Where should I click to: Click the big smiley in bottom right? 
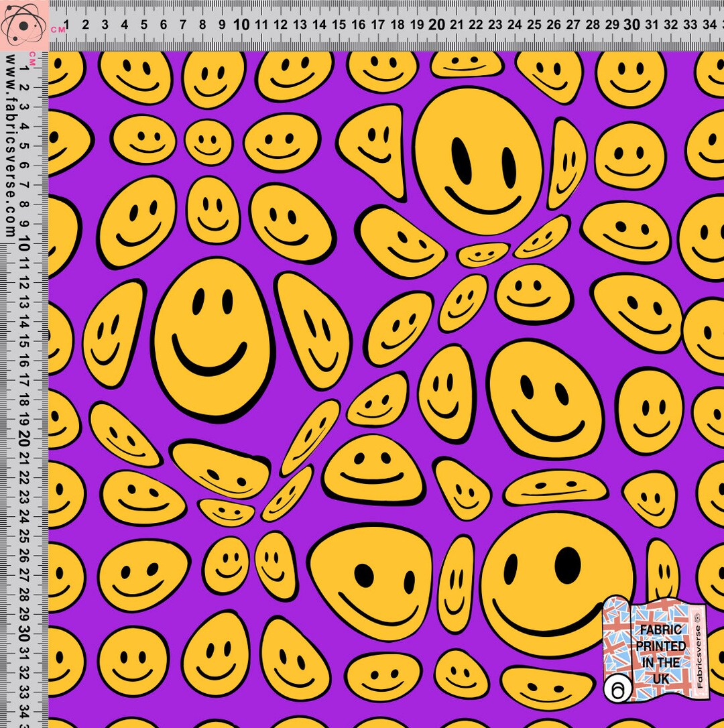[556, 590]
